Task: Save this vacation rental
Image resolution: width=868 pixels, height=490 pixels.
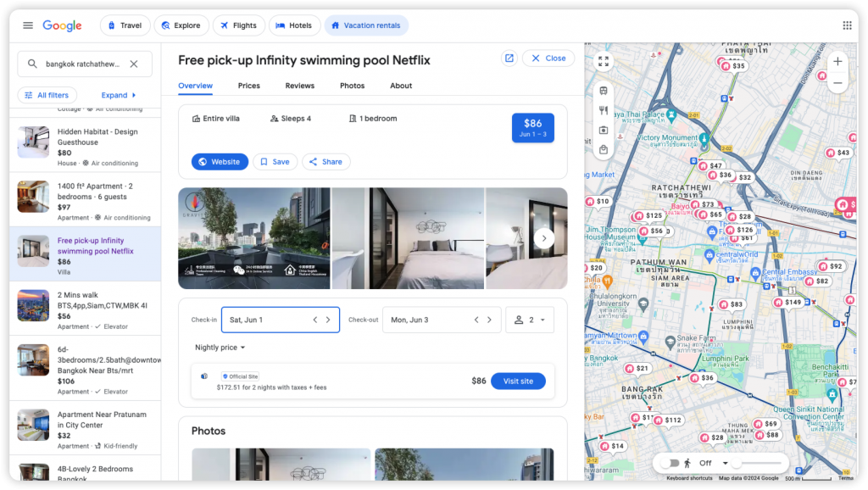Action: pyautogui.click(x=275, y=162)
